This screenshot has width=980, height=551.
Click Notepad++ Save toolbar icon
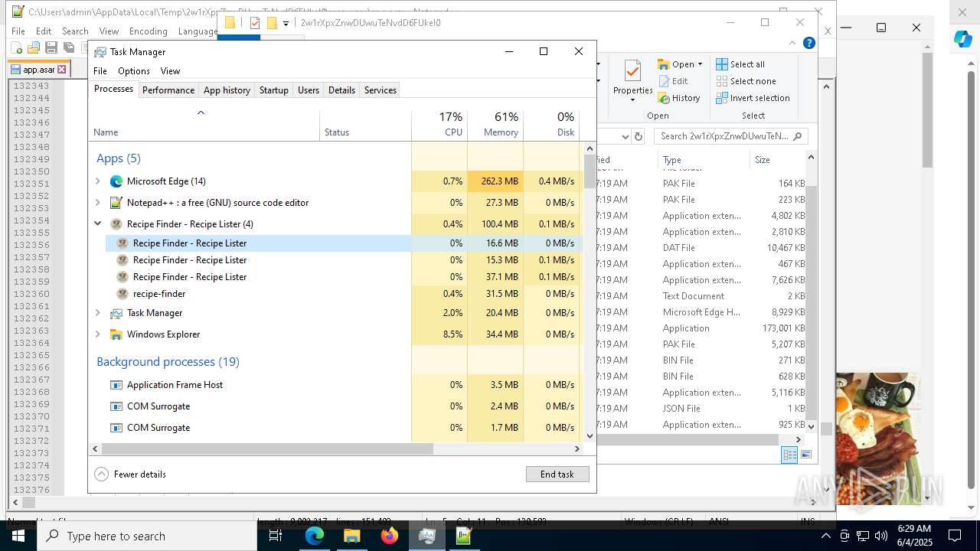pos(51,47)
